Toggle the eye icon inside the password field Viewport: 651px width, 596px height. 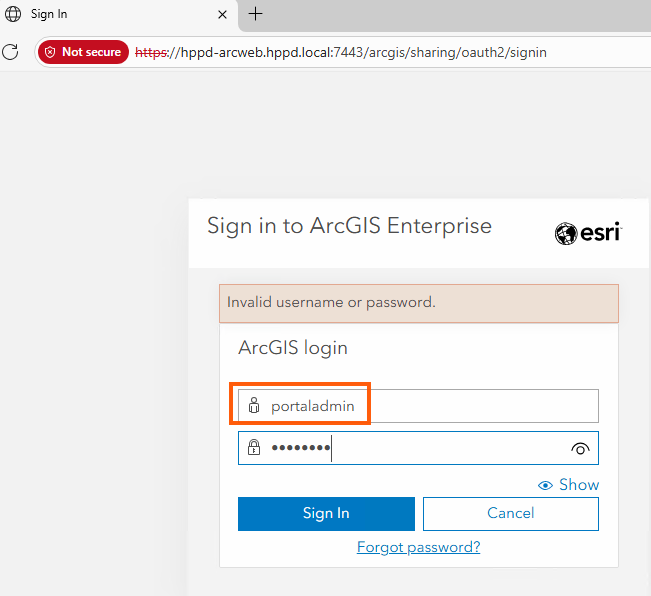(580, 449)
